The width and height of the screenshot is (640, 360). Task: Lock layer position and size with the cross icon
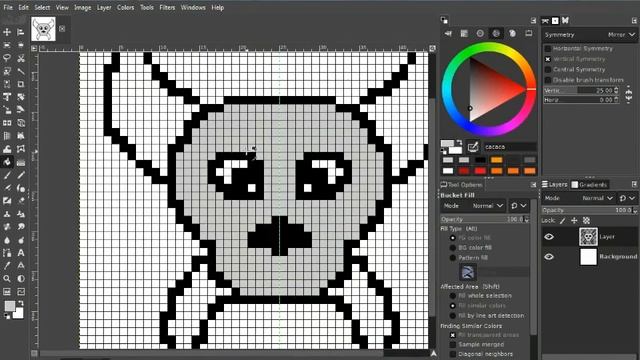point(574,220)
